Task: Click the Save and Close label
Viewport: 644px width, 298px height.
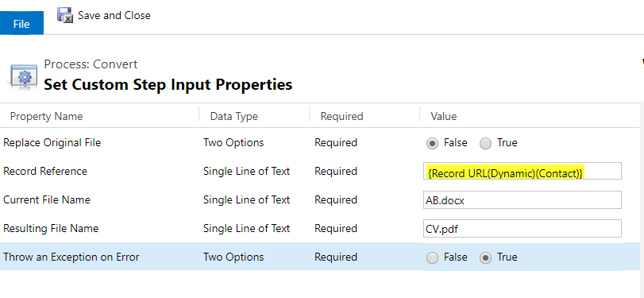Action: (114, 16)
